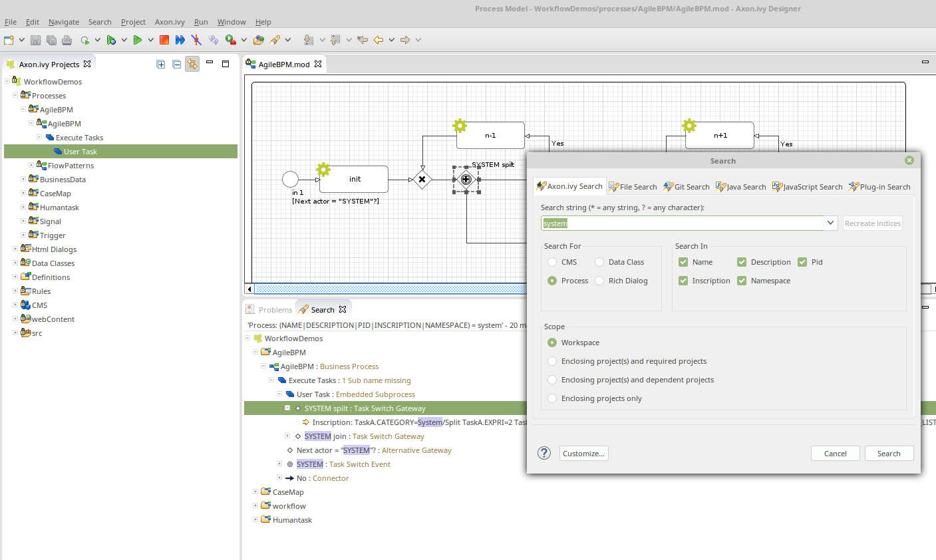
Task: Expand the SYSTEM join search result
Action: pos(287,436)
